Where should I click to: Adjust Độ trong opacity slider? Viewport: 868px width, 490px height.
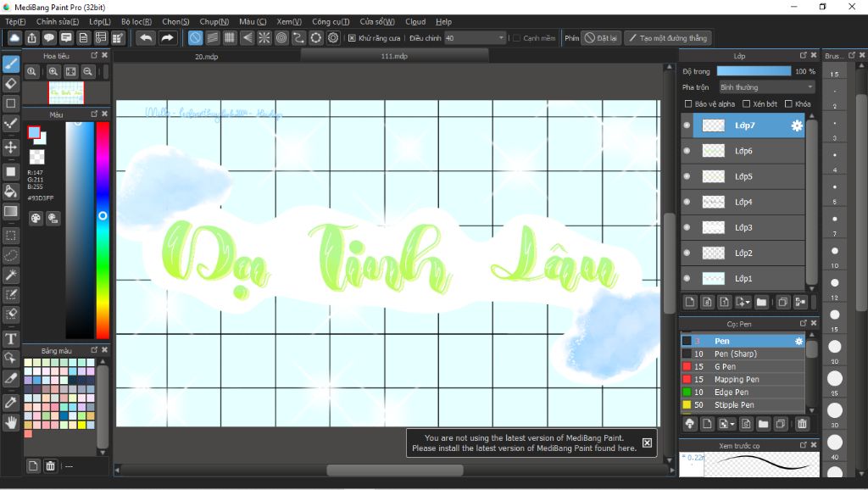point(754,71)
